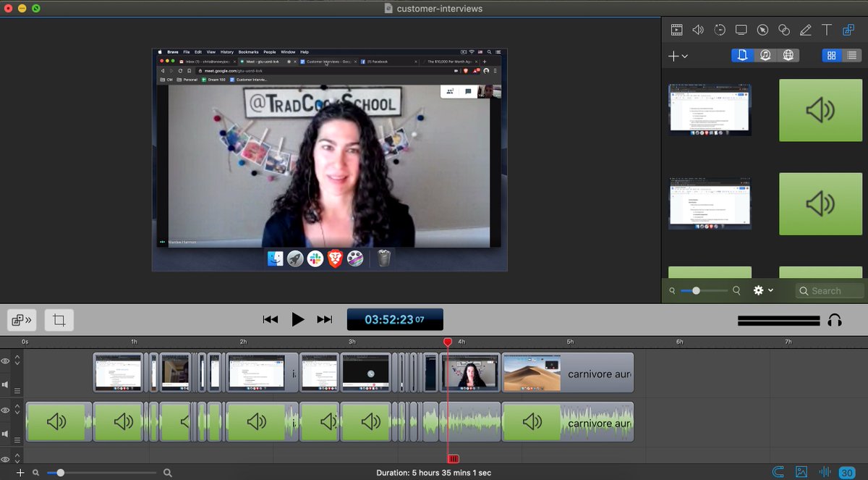Open the Text properties tab

[x=827, y=30]
